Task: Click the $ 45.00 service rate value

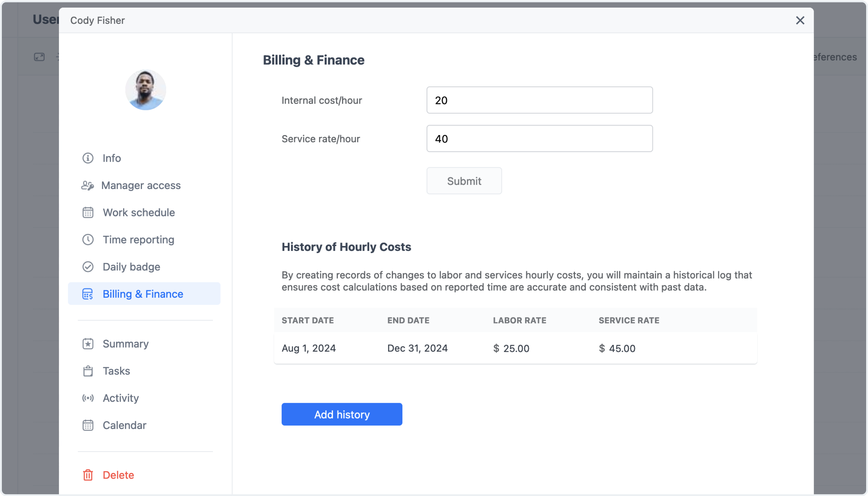Action: 617,348
